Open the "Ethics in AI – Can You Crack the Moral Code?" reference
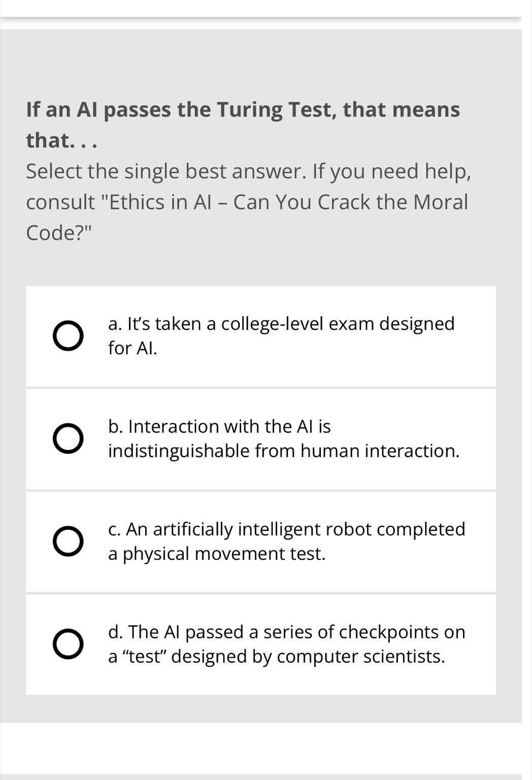This screenshot has height=780, width=532. tap(288, 202)
